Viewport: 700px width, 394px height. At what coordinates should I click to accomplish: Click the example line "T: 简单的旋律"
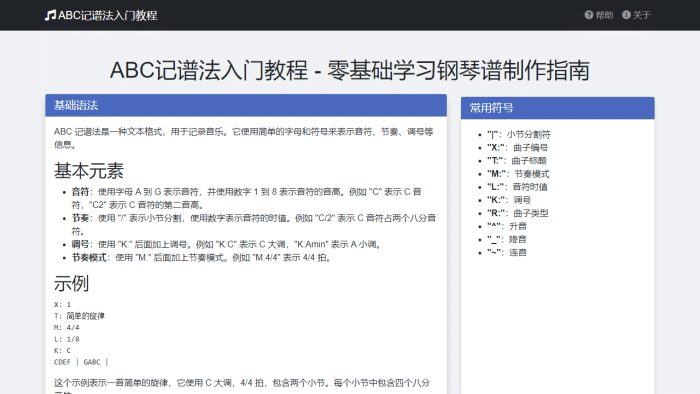[79, 316]
